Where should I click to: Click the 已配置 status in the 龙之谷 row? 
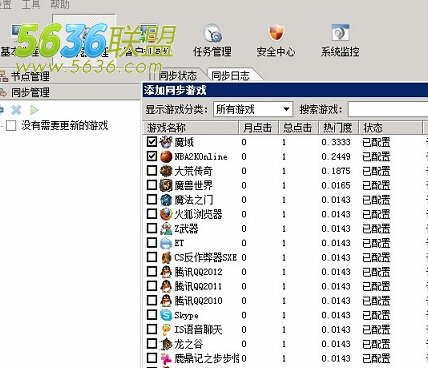[376, 344]
